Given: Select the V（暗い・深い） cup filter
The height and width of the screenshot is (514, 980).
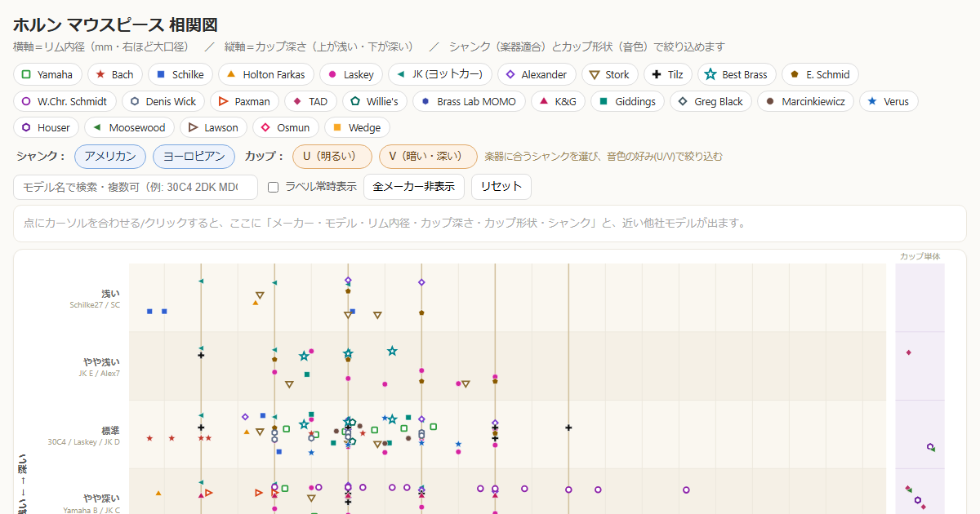Looking at the screenshot, I should click(429, 156).
